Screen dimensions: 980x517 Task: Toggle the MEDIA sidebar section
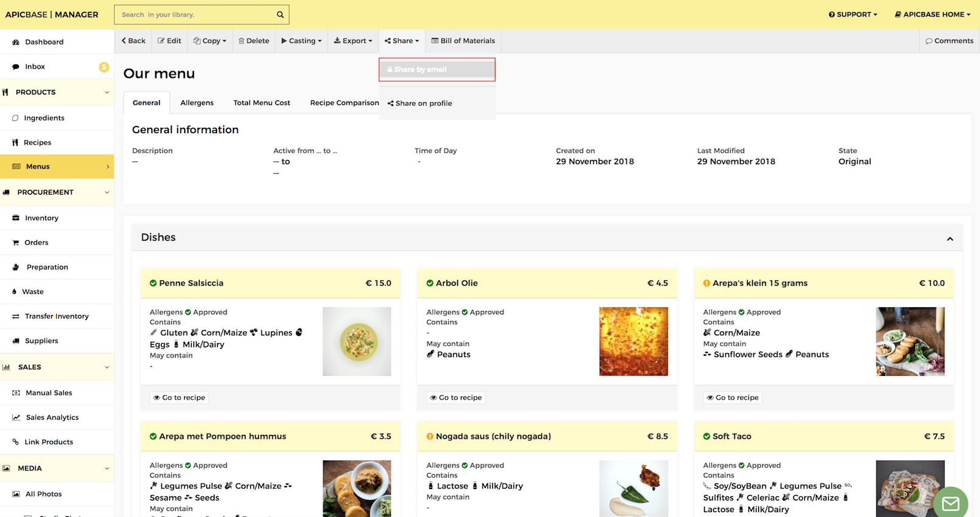(57, 468)
